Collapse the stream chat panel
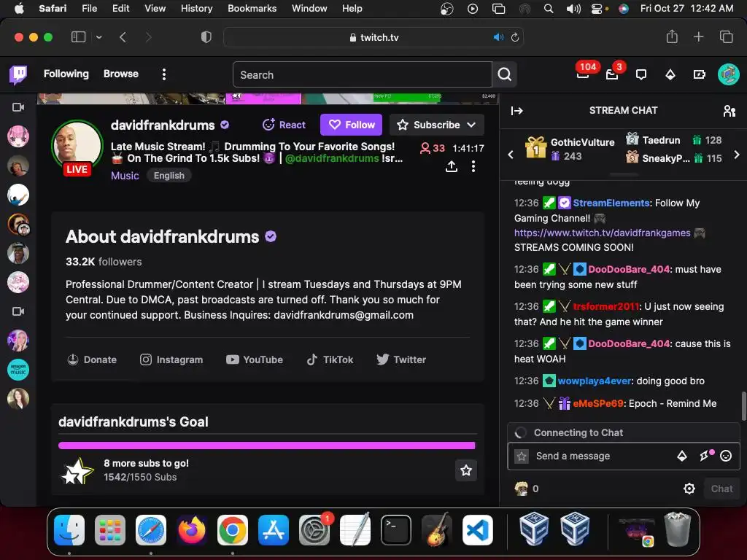The width and height of the screenshot is (747, 560). 517,111
